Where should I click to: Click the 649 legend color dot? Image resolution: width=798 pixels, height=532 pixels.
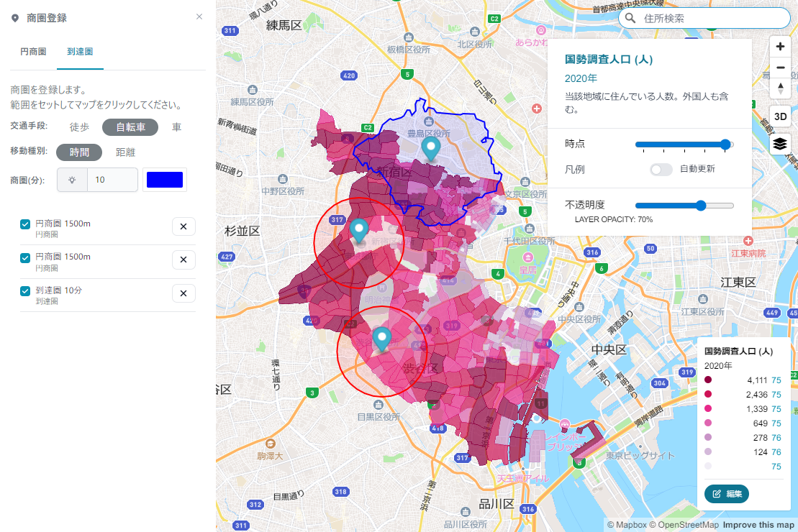[x=708, y=423]
